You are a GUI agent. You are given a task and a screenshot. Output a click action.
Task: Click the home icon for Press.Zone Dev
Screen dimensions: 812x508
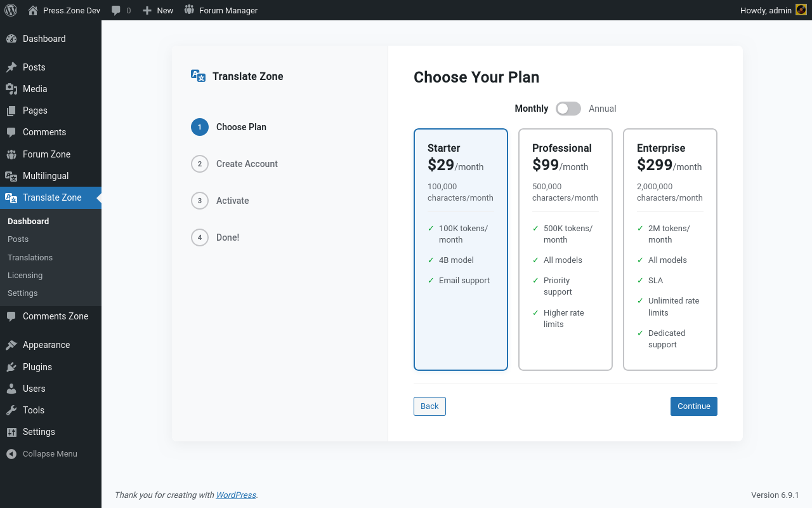click(x=33, y=10)
